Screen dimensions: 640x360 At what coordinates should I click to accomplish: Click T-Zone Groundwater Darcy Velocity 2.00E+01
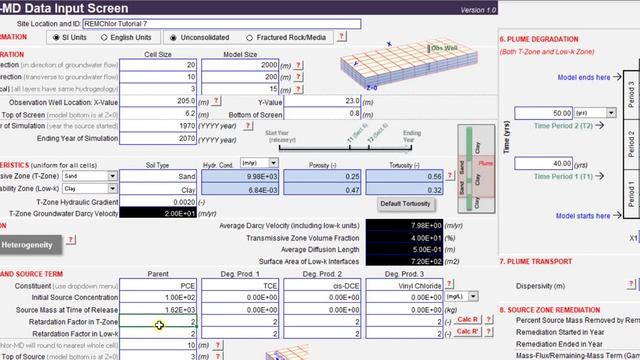[158, 213]
